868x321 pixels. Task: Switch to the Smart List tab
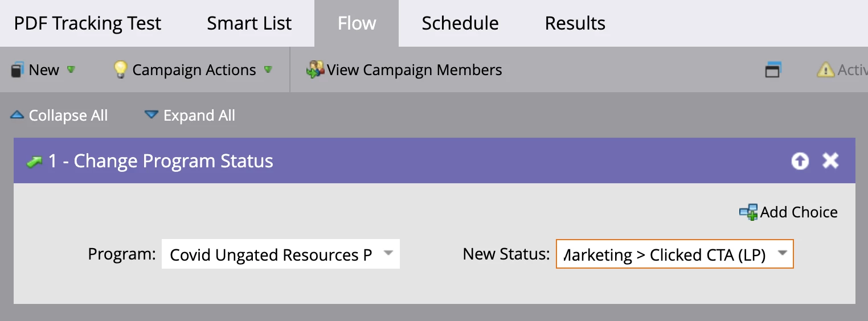(x=249, y=23)
